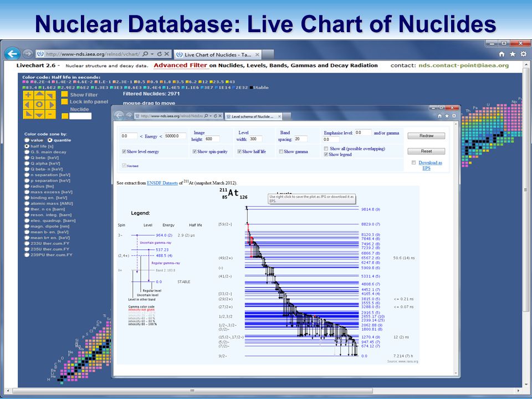
Task: Click the black Stable color swatch
Action: 252,88
